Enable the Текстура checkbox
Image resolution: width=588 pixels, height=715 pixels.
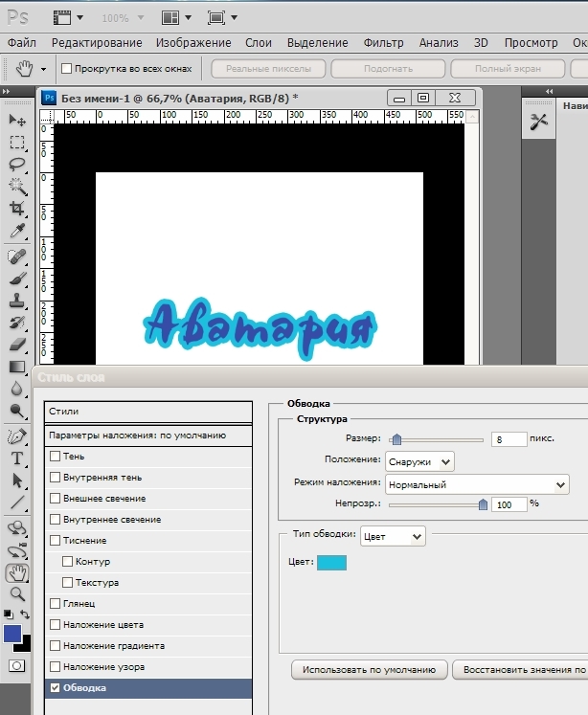[x=67, y=582]
